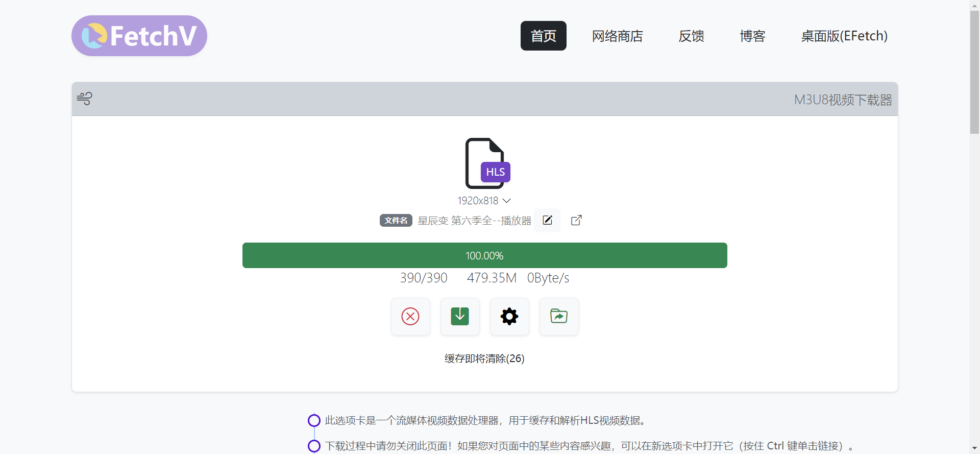Click the FetchV logo

point(139,36)
